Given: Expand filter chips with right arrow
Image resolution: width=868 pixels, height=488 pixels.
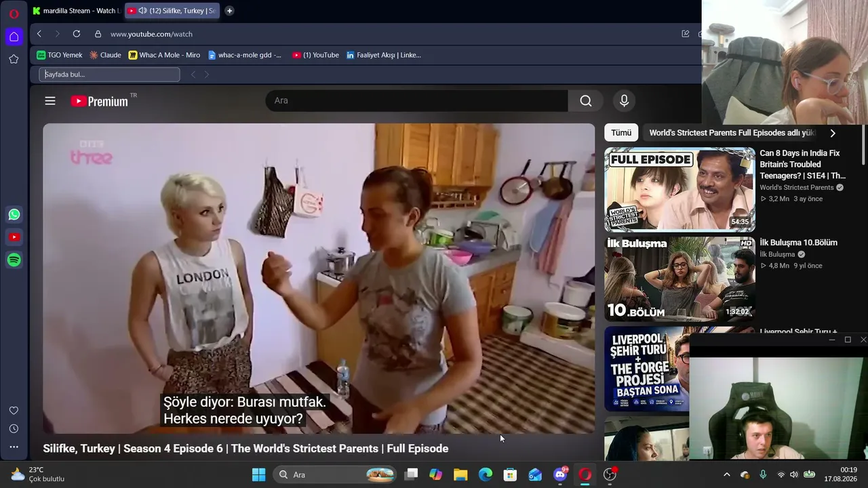Looking at the screenshot, I should 833,133.
